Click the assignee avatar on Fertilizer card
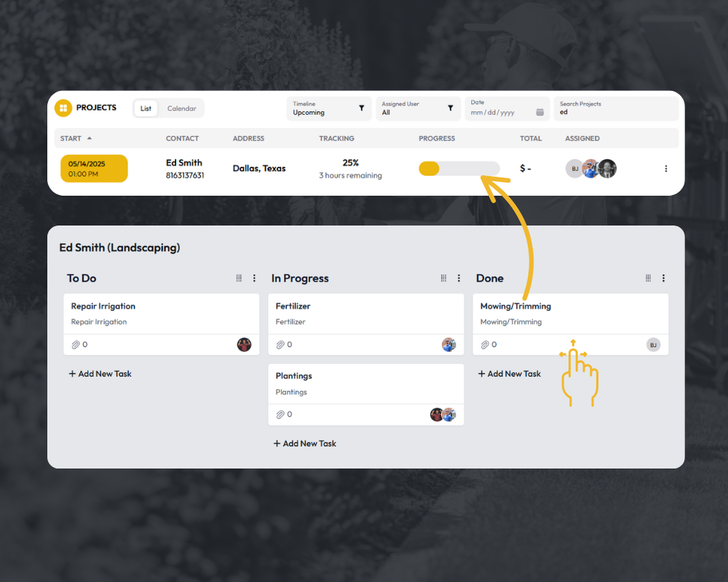728x582 pixels. pos(449,345)
